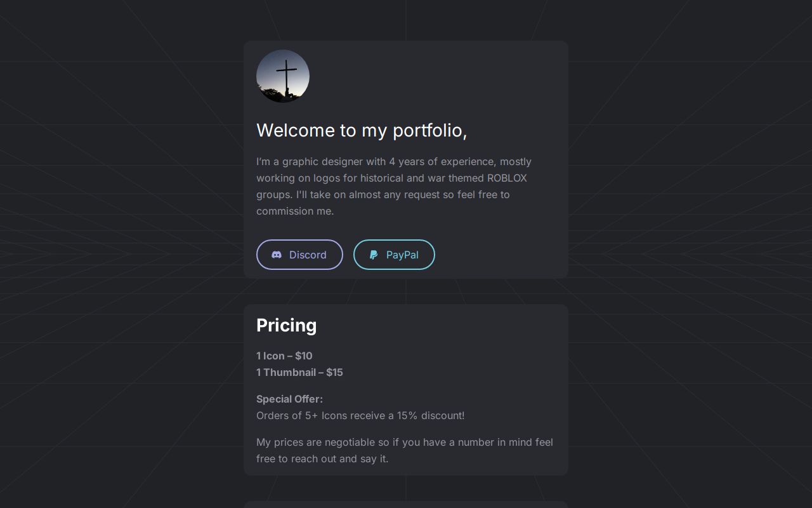Click the graphic designer intro paragraph
812x508 pixels.
pyautogui.click(x=393, y=186)
